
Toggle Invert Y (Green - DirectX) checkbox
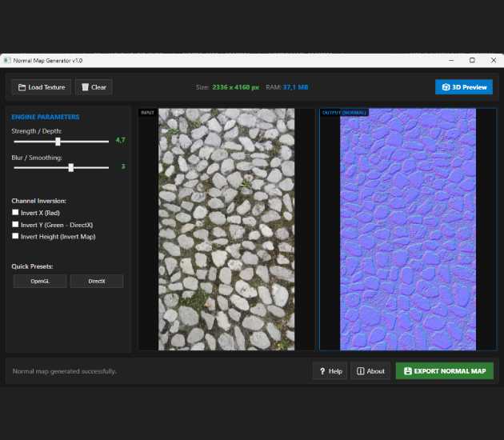[x=15, y=224]
